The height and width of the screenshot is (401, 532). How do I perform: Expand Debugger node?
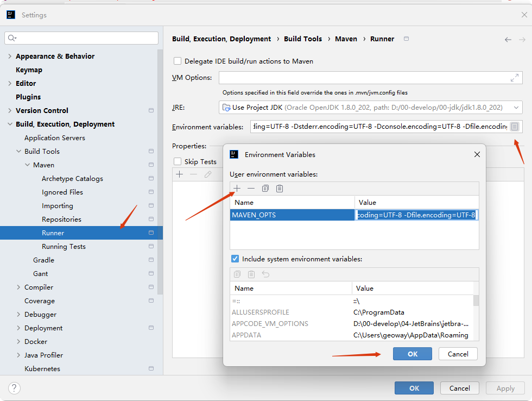18,314
